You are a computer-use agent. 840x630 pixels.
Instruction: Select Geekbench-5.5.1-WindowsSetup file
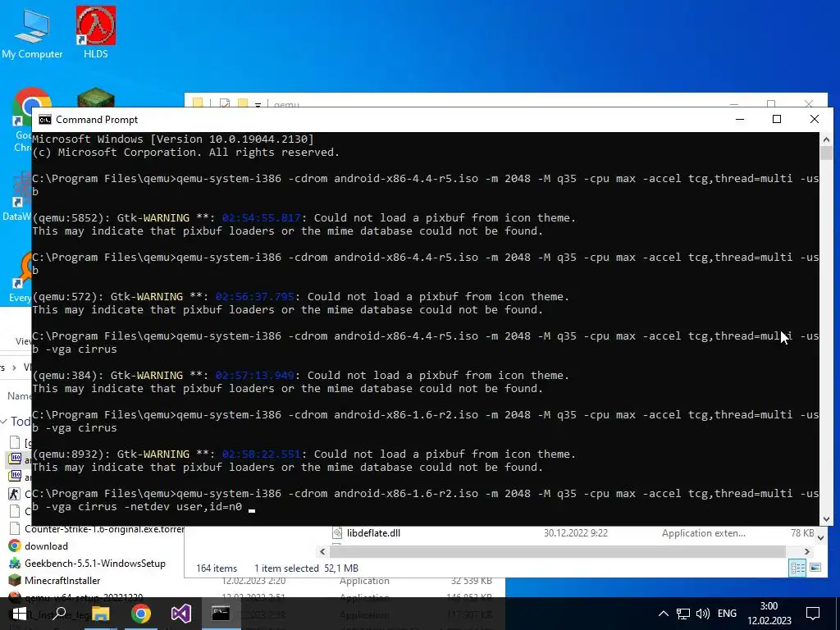[95, 564]
